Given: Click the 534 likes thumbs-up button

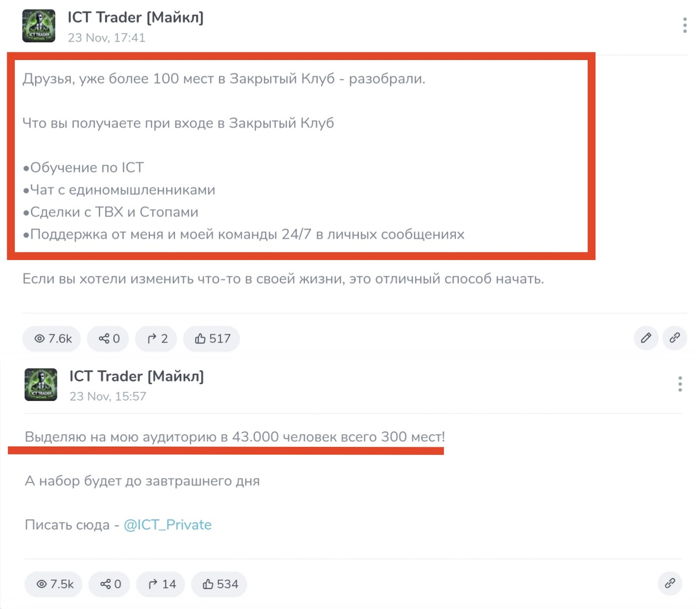Looking at the screenshot, I should pos(219,584).
